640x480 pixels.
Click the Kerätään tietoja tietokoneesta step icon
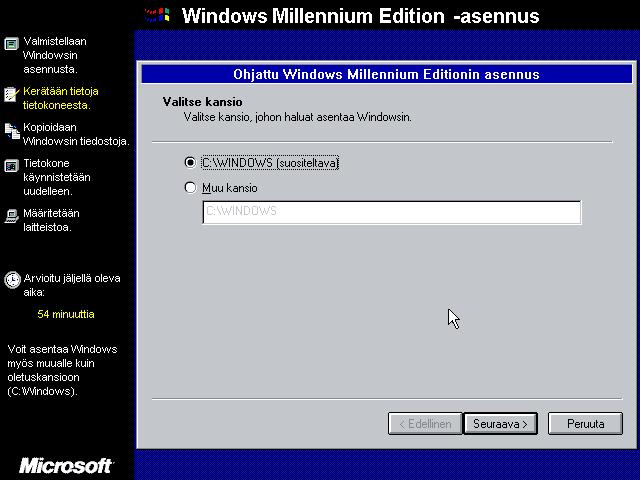(x=11, y=94)
